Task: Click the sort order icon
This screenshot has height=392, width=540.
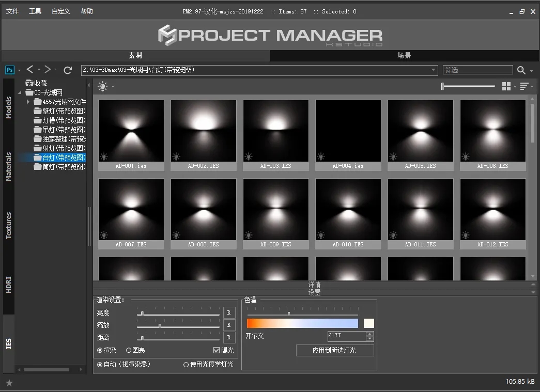Action: [524, 86]
